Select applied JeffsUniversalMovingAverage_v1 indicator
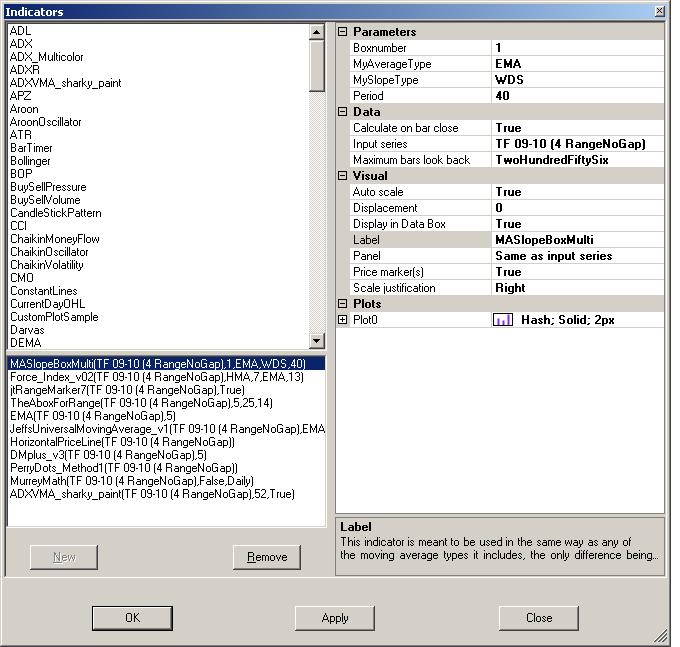Viewport: 680px width, 647px height. pos(167,429)
